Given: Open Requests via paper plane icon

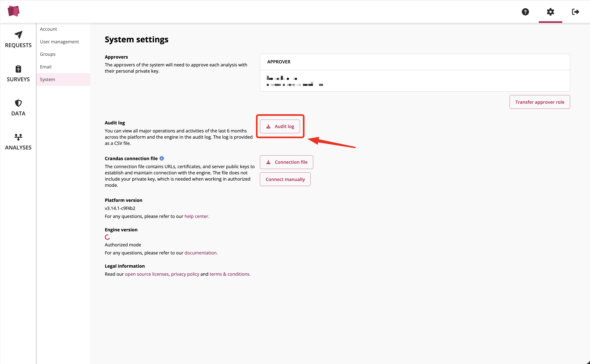Looking at the screenshot, I should coord(18,35).
